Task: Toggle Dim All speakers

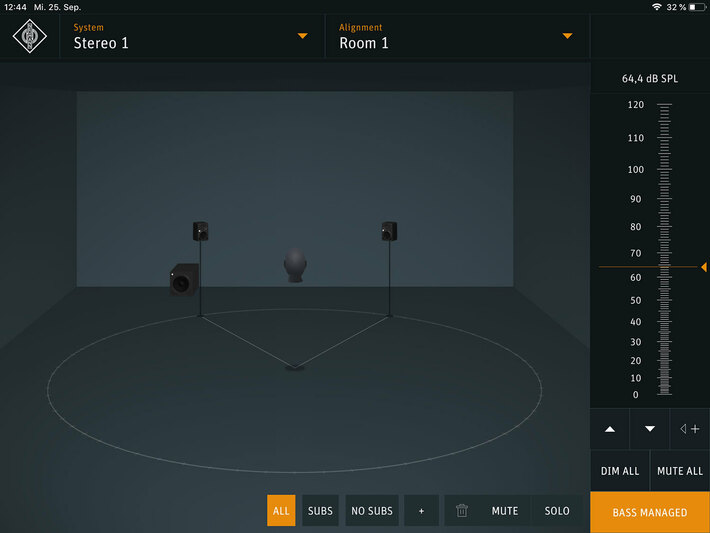Action: (620, 471)
